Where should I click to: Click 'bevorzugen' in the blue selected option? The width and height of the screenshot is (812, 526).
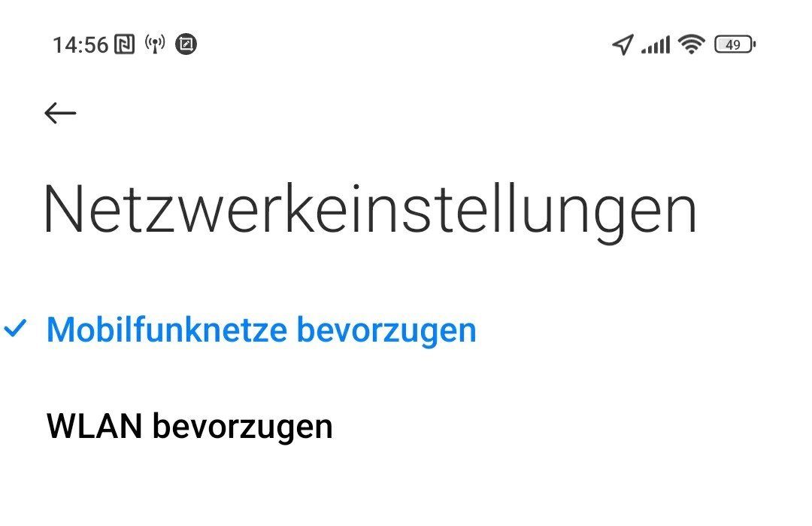pyautogui.click(x=386, y=330)
